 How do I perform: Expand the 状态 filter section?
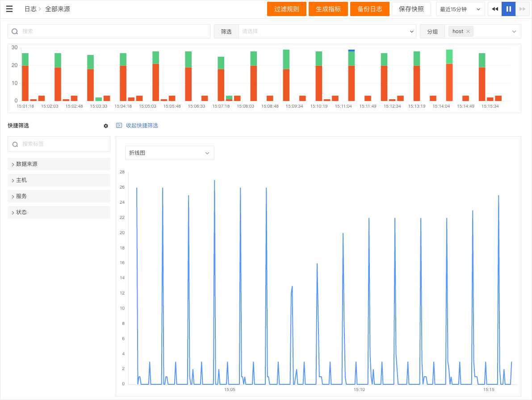tap(59, 213)
